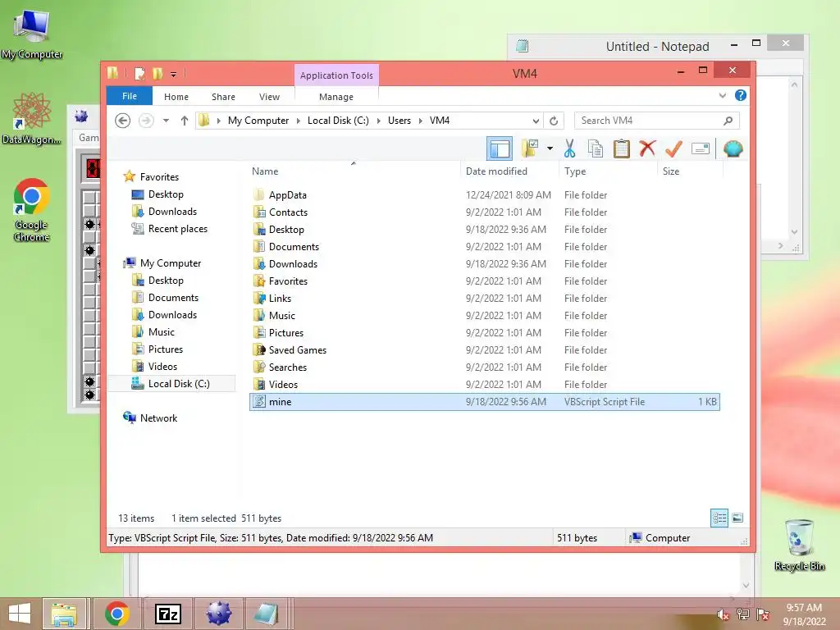Click the Copy documents icon
Image resolution: width=840 pixels, height=630 pixels.
point(596,149)
